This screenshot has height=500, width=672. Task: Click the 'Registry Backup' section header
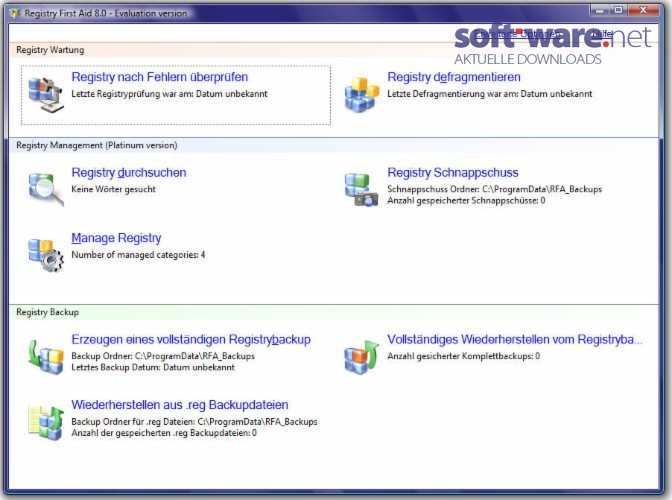click(48, 312)
